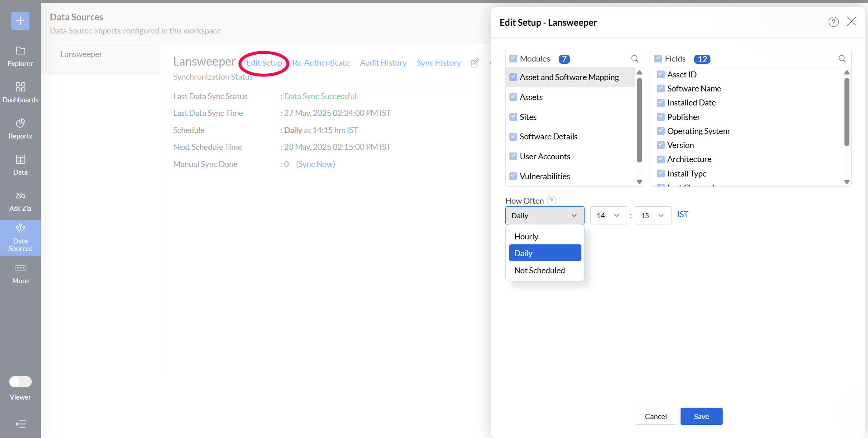Collapse the How Often Daily dropdown
This screenshot has height=438, width=868.
545,215
